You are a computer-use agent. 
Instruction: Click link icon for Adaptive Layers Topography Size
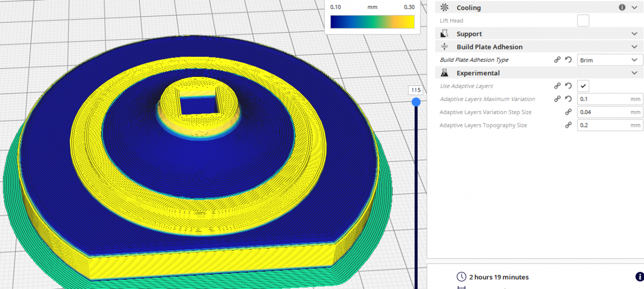pos(568,125)
